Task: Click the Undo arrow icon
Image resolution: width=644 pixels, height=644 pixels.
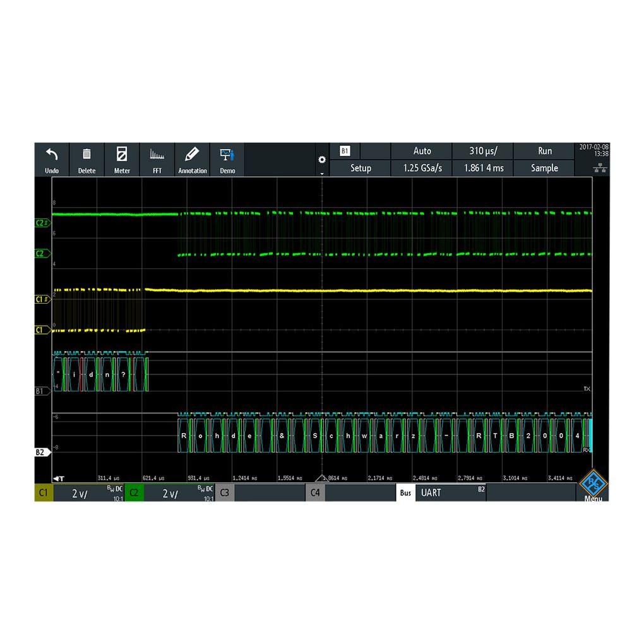Action: (52, 155)
